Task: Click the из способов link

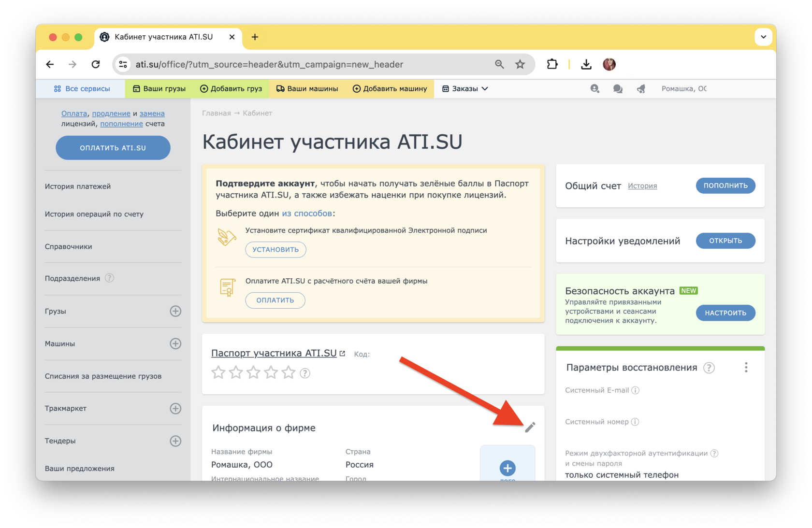Action: 307,214
